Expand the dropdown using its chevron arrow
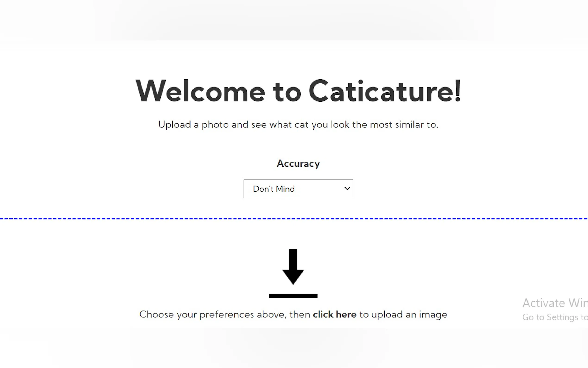The image size is (588, 368). (x=347, y=189)
